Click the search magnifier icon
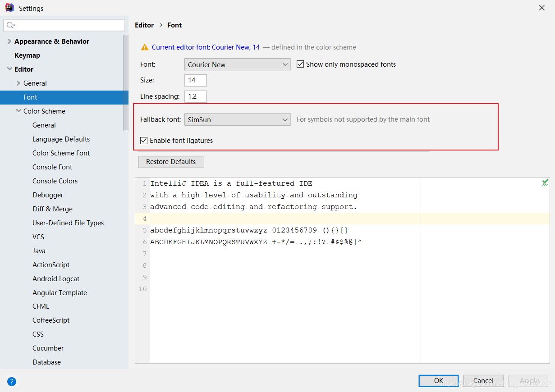 pyautogui.click(x=11, y=25)
